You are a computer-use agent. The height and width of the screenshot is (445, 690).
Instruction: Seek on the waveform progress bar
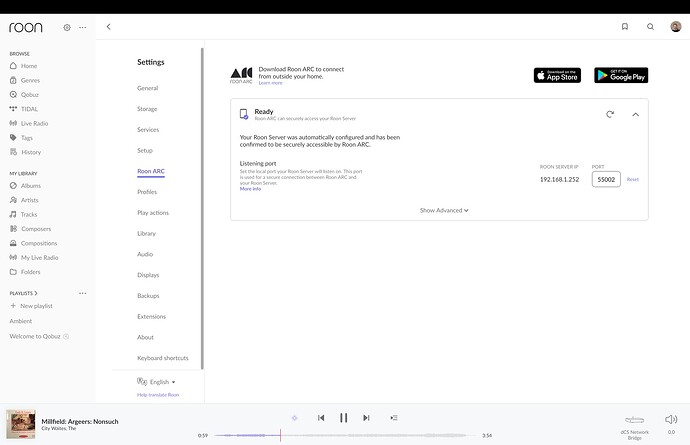pyautogui.click(x=345, y=435)
